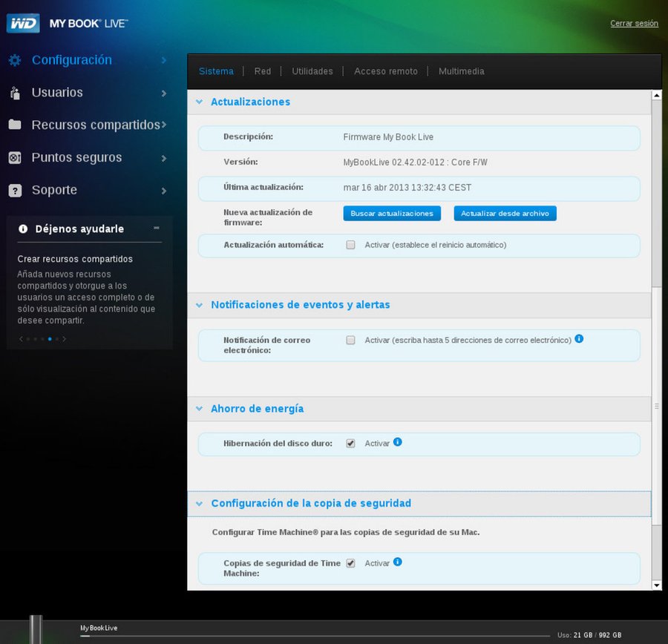
Task: Click the scrollbar down arrow
Action: click(656, 585)
